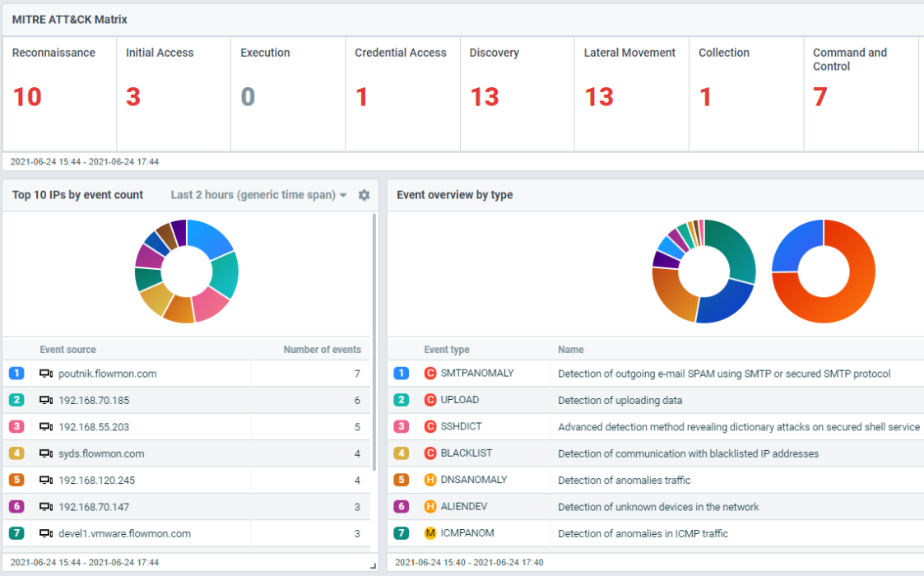Click the rank 3 badge for SSHDICT
The image size is (924, 576).
tap(401, 426)
